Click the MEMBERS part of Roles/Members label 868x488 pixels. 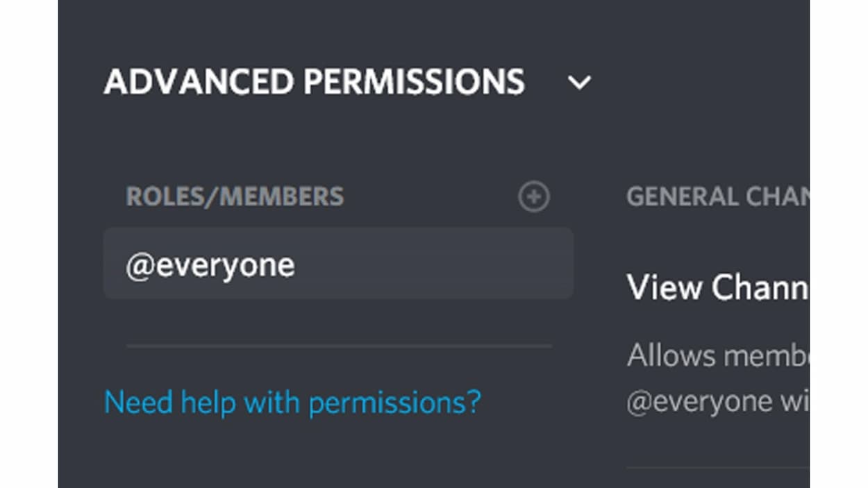click(x=282, y=197)
